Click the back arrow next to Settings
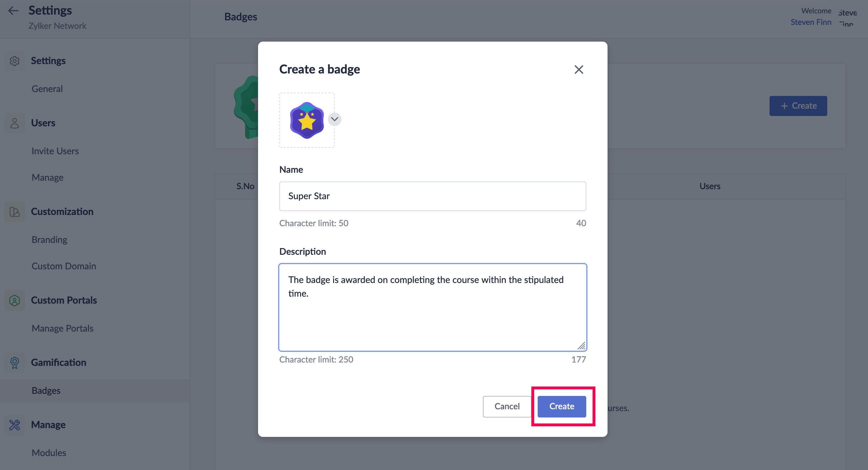Image resolution: width=868 pixels, height=470 pixels. coord(13,11)
